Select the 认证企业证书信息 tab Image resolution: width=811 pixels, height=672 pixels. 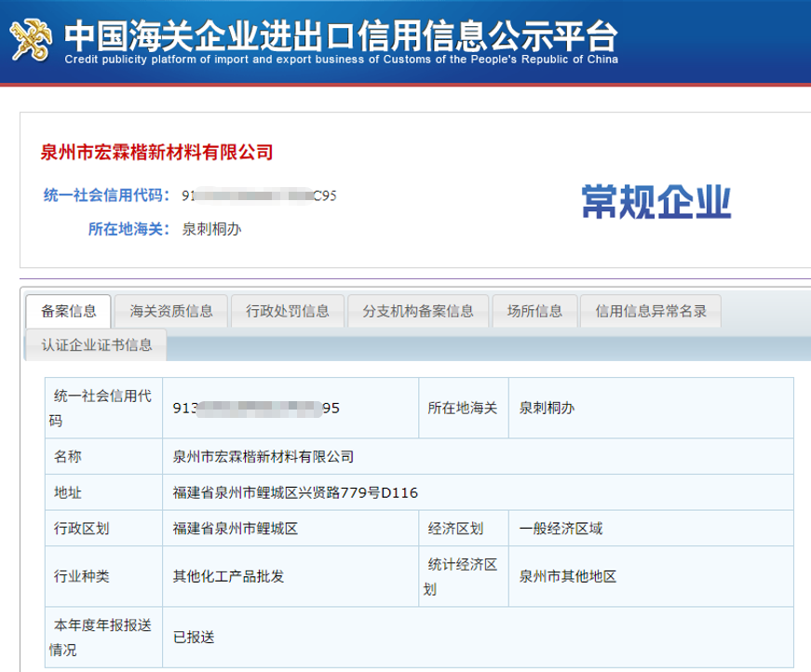97,344
